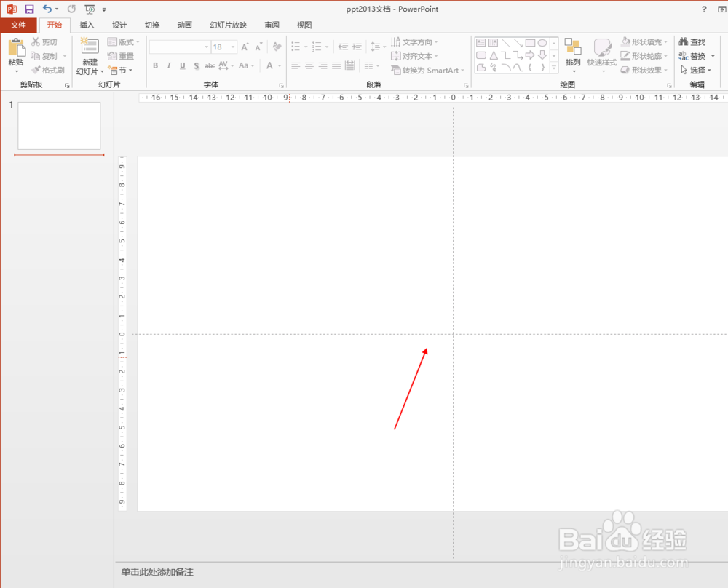Click the Reset (重置) slide button
This screenshot has width=728, height=588.
121,56
